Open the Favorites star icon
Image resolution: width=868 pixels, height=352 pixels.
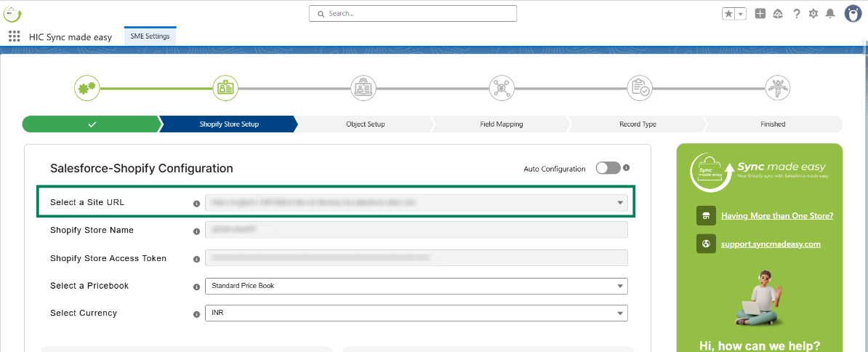click(x=728, y=14)
